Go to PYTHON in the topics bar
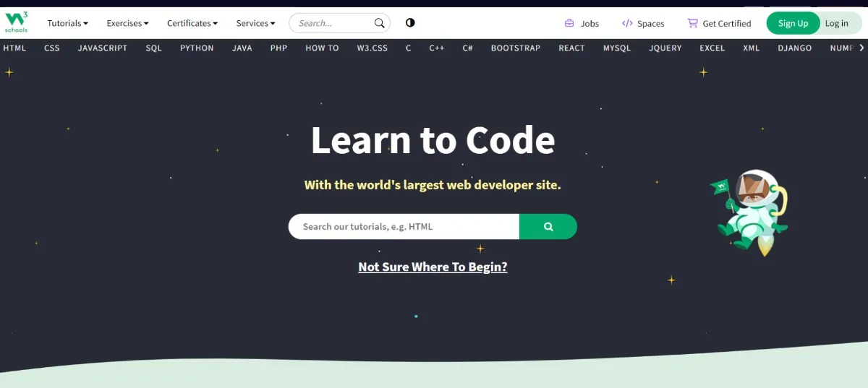 click(197, 48)
